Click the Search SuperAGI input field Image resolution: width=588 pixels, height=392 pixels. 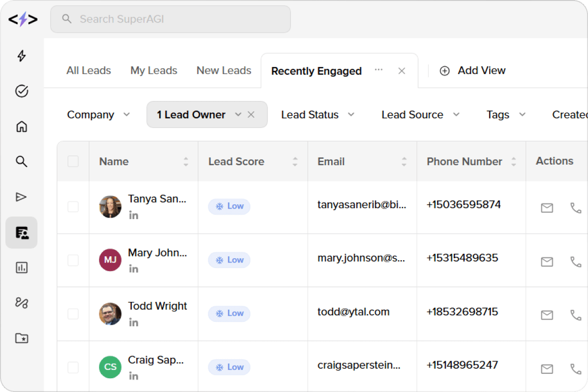pos(171,19)
